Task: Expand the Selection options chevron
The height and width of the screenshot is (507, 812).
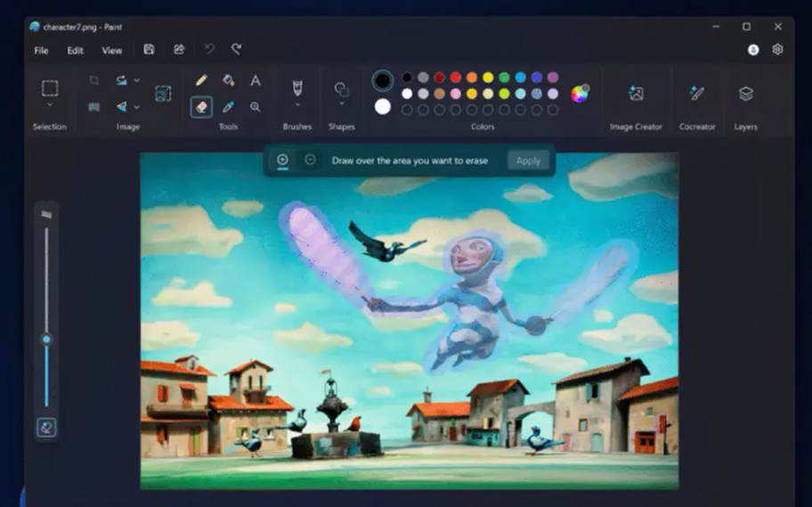Action: 50,105
